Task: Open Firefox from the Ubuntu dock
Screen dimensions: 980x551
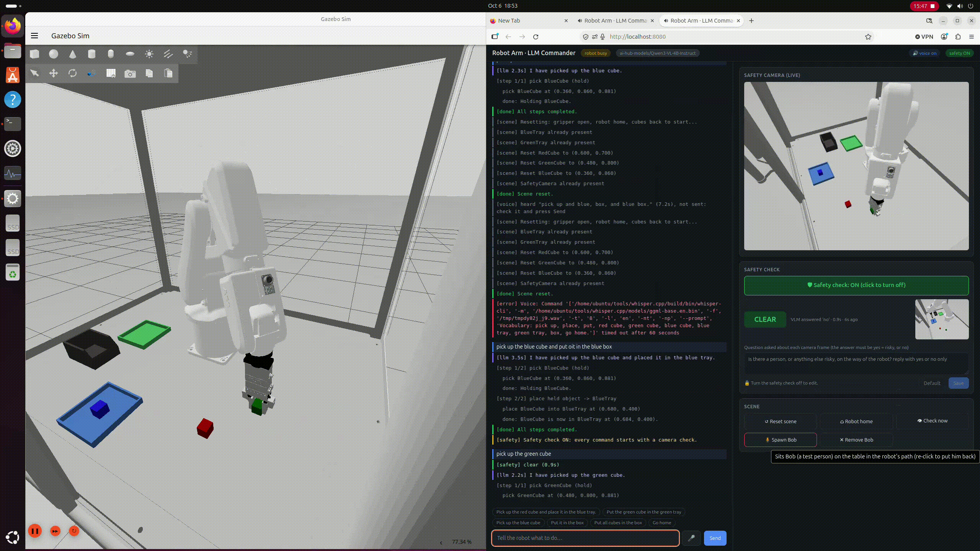Action: pos(13,26)
